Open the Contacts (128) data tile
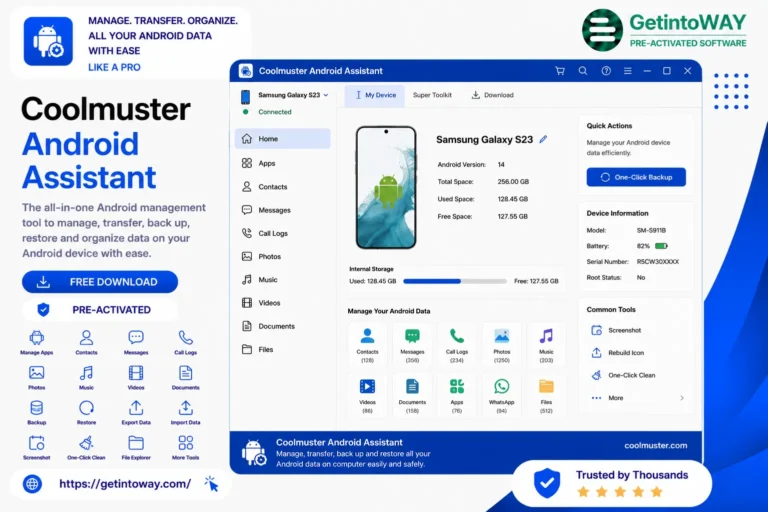Image resolution: width=768 pixels, height=512 pixels. 367,345
